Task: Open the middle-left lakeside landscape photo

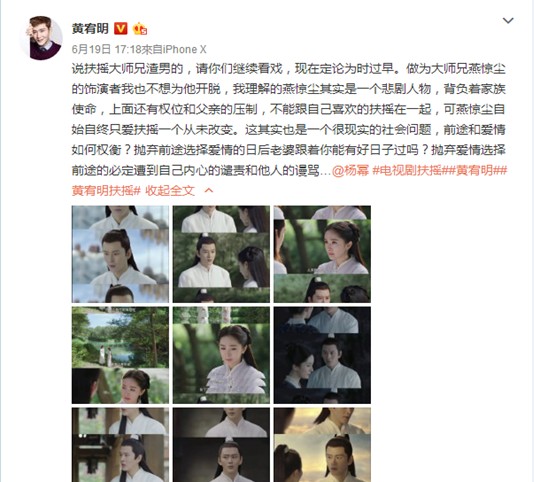Action: click(x=120, y=355)
